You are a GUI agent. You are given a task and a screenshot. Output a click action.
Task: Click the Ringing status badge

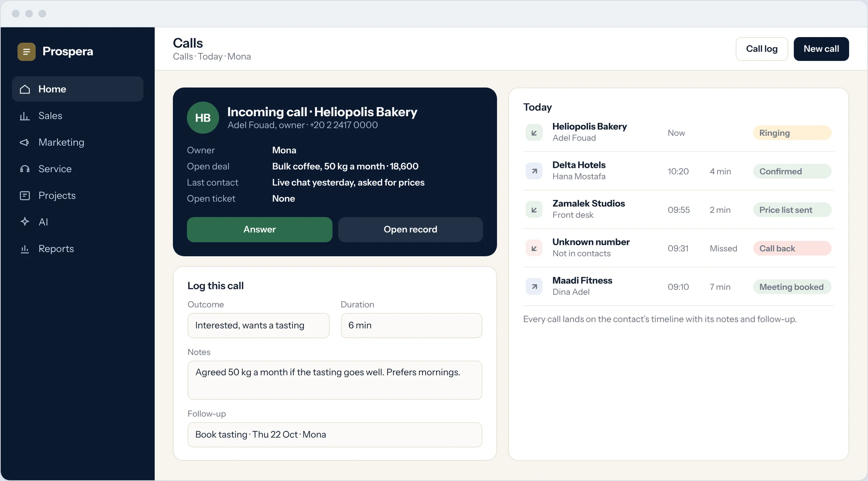pos(792,133)
